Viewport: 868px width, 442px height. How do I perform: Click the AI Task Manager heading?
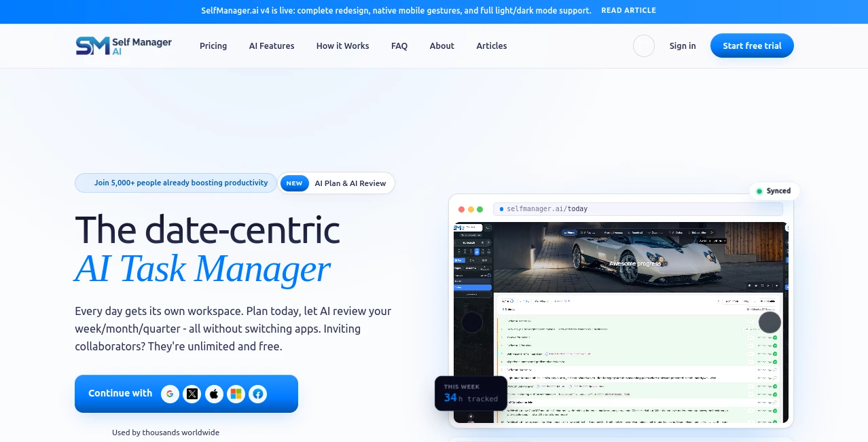tap(202, 269)
